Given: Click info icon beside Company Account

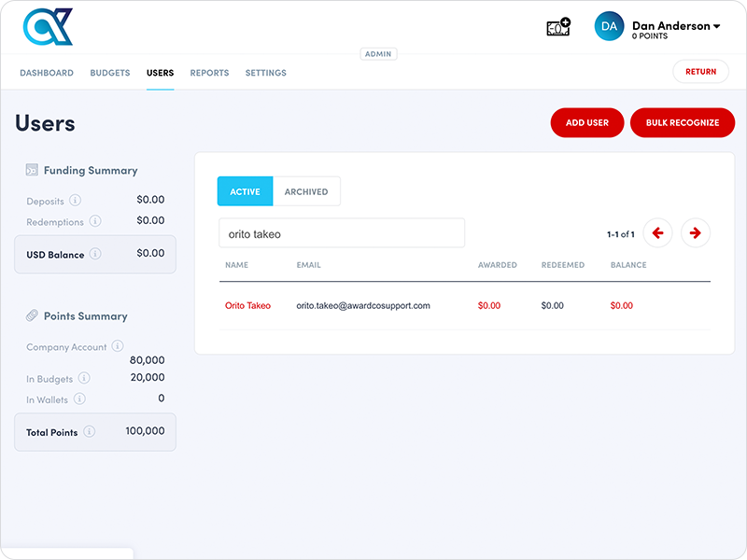Looking at the screenshot, I should click(x=118, y=346).
